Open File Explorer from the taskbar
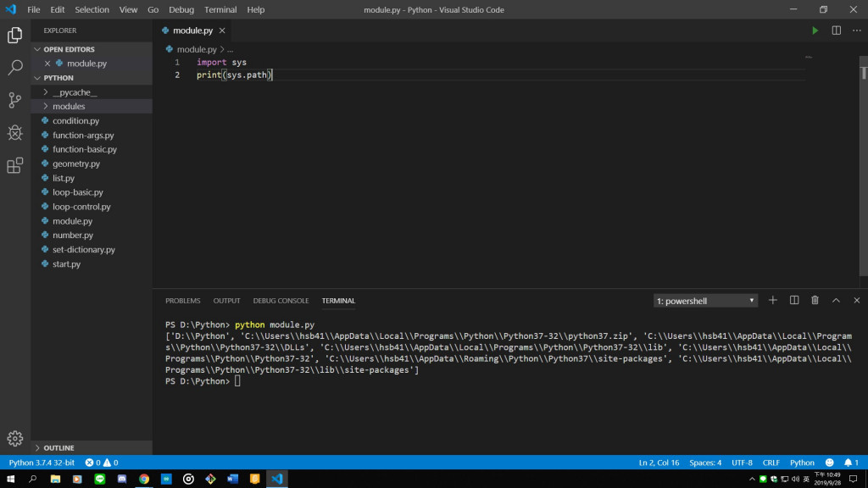 click(x=55, y=480)
